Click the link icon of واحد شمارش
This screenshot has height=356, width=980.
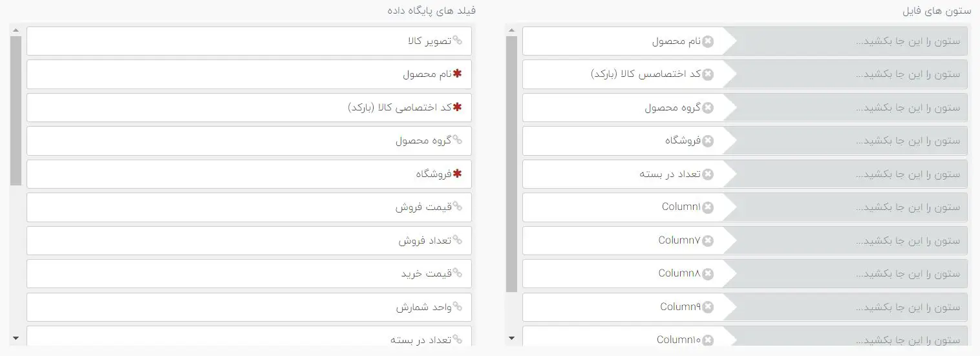[x=458, y=307]
